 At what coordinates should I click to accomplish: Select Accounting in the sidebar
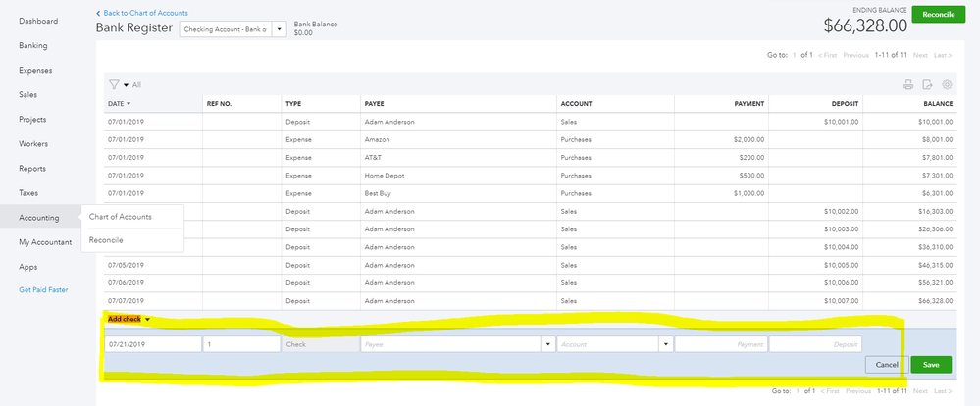(x=39, y=218)
